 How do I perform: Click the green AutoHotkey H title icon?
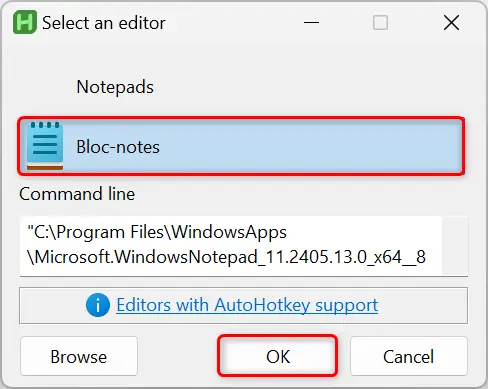coord(25,22)
